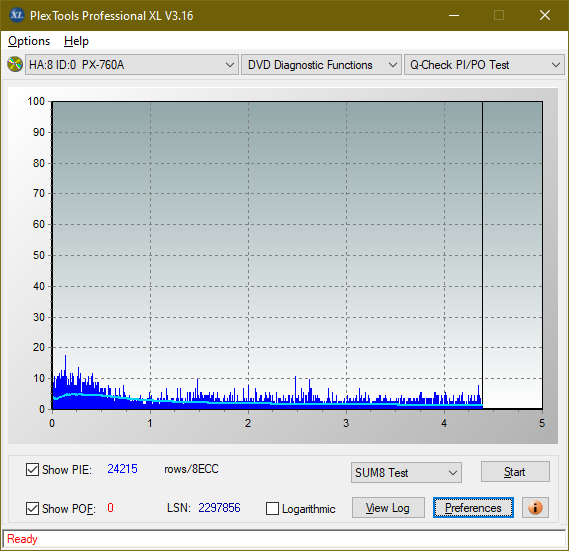The width and height of the screenshot is (569, 551).
Task: Click the Start button
Action: (515, 472)
